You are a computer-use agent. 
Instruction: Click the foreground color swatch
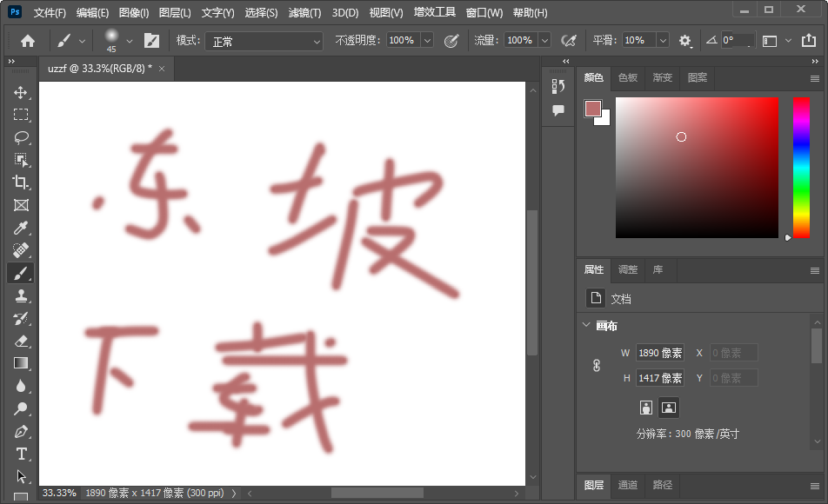coord(593,109)
